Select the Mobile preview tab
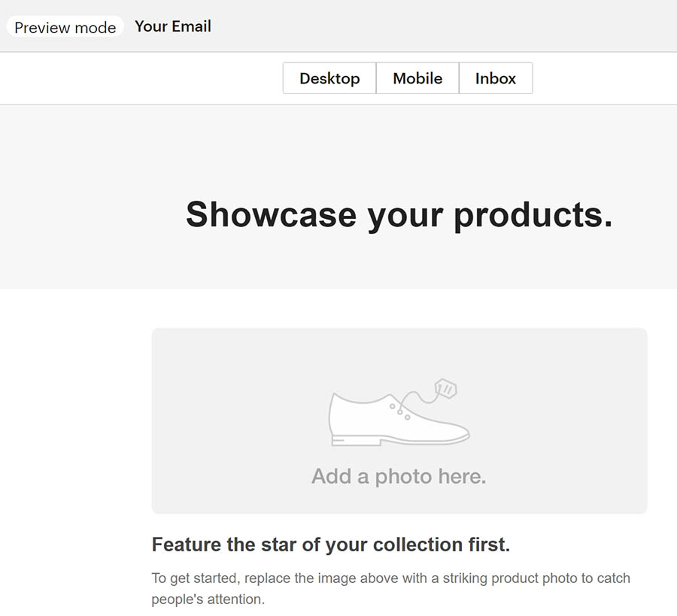Viewport: 677px width, 616px height. pyautogui.click(x=417, y=78)
